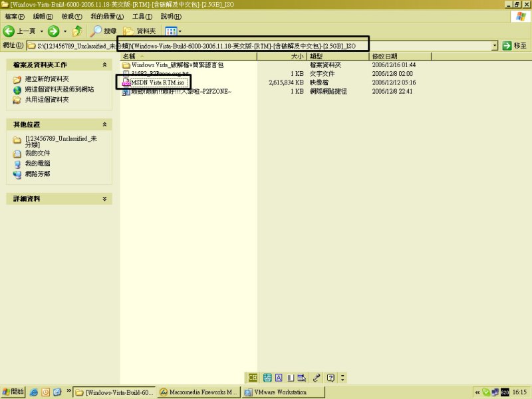Click the green Forward arrow button
Image resolution: width=532 pixels, height=399 pixels.
(54, 31)
